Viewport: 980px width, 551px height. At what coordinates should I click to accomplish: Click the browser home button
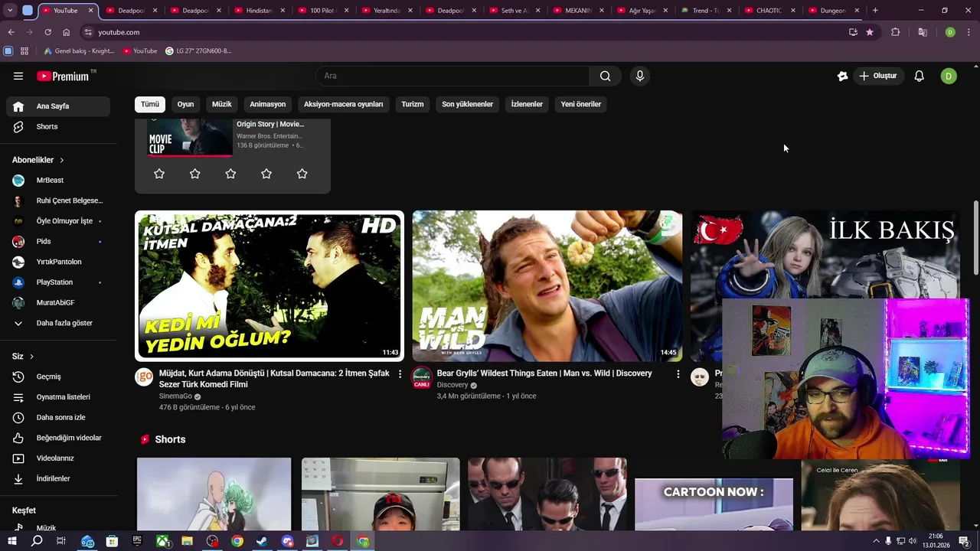[x=66, y=32]
